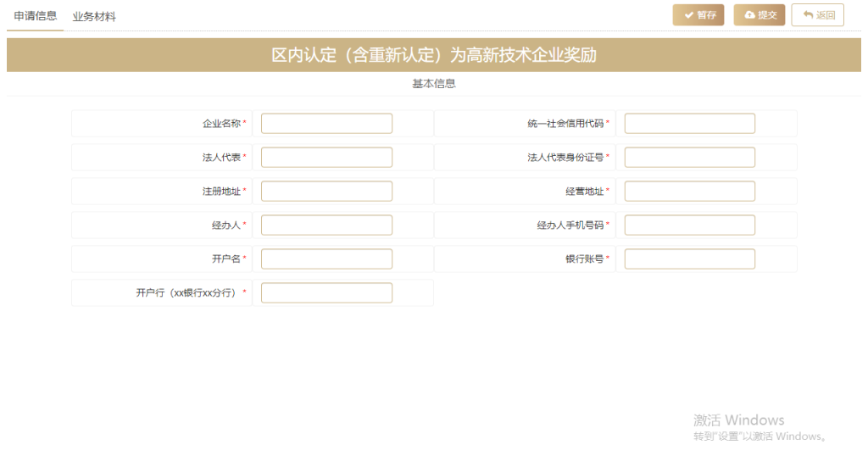Image resolution: width=868 pixels, height=467 pixels.
Task: Click the 暂存 save draft button
Action: point(698,15)
